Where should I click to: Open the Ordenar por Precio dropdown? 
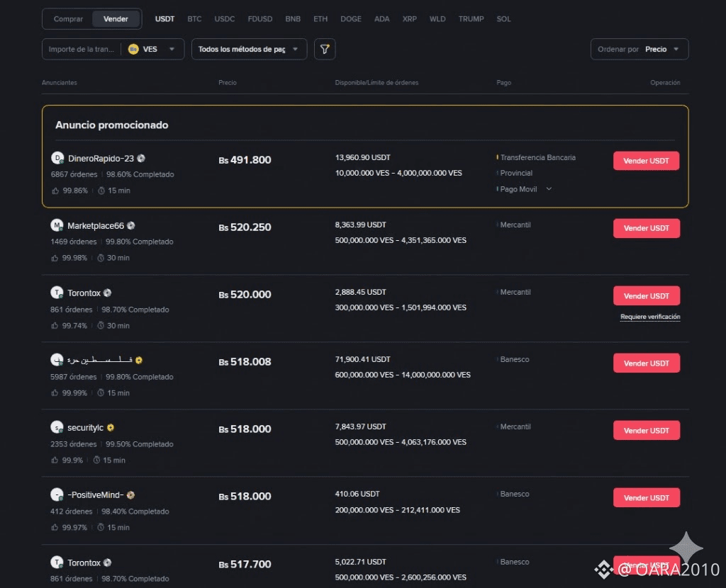pos(639,49)
